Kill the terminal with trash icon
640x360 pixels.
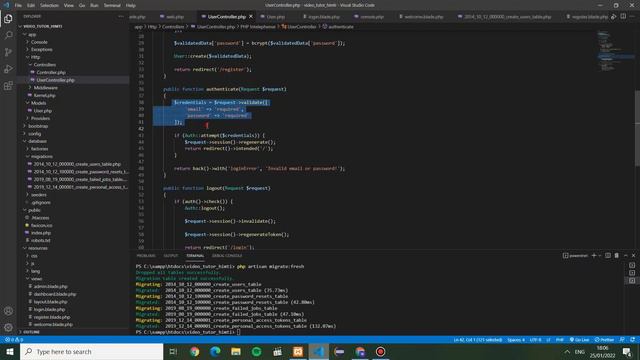coord(616,256)
